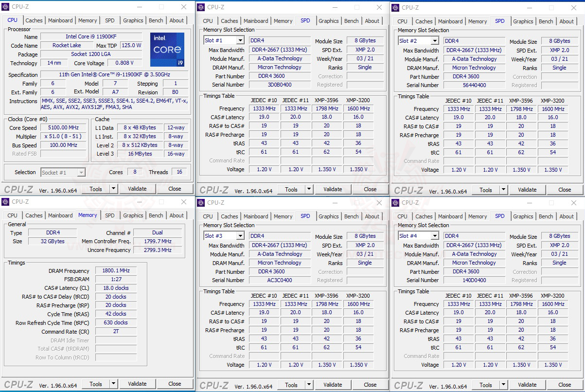Screen dimensions: 585x392
Task: Switch to the Bench tab in the Slot #2 window
Action: coord(546,21)
